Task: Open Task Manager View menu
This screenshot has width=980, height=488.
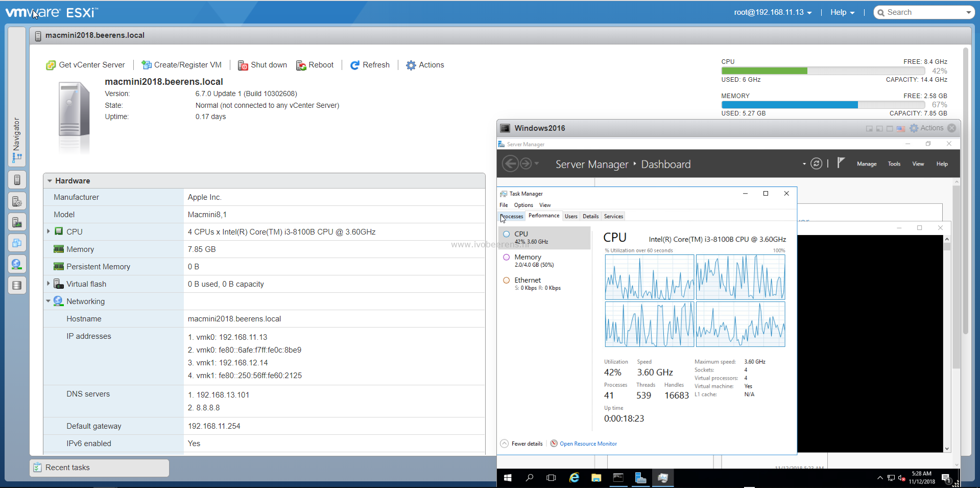Action: [x=545, y=205]
